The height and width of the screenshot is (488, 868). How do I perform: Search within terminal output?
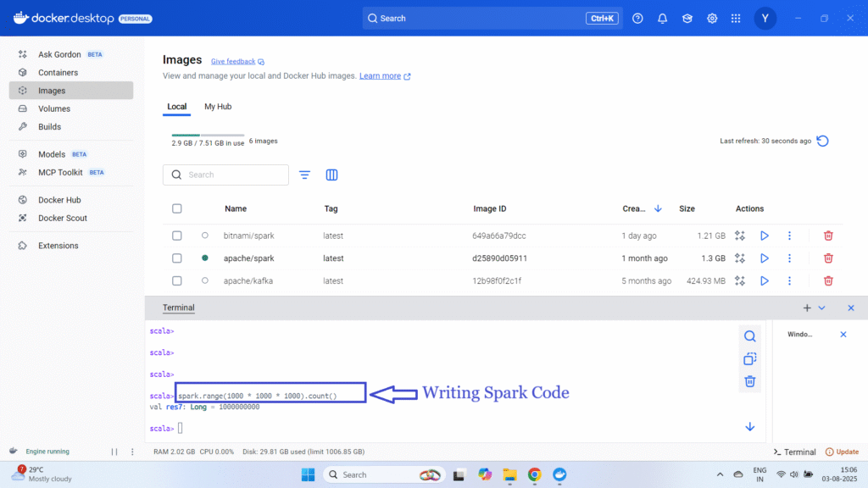pos(749,336)
